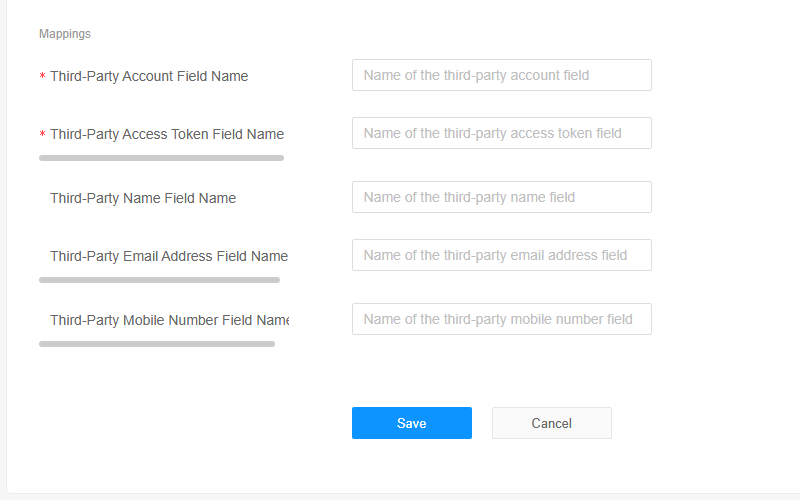Click the red asterisk beside Access Token Field Name
Image resolution: width=800 pixels, height=500 pixels.
(42, 134)
